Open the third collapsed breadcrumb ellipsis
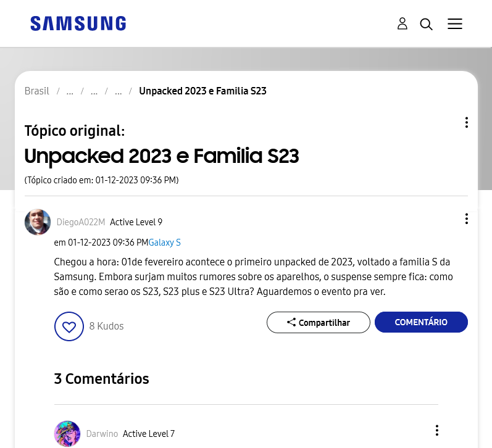The width and height of the screenshot is (492, 448). [118, 91]
